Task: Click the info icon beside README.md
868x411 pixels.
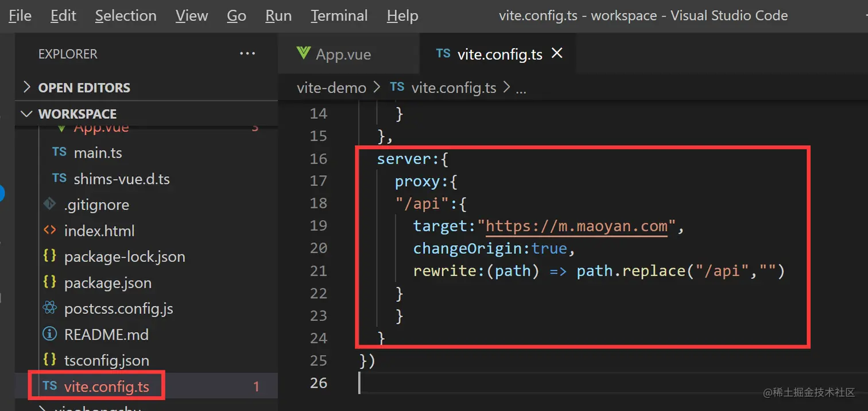Action: 50,334
